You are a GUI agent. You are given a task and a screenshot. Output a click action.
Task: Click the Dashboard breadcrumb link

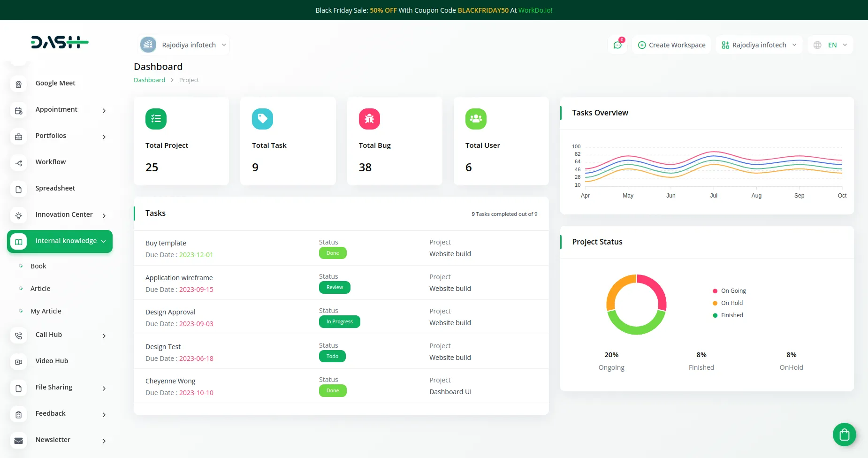point(149,80)
